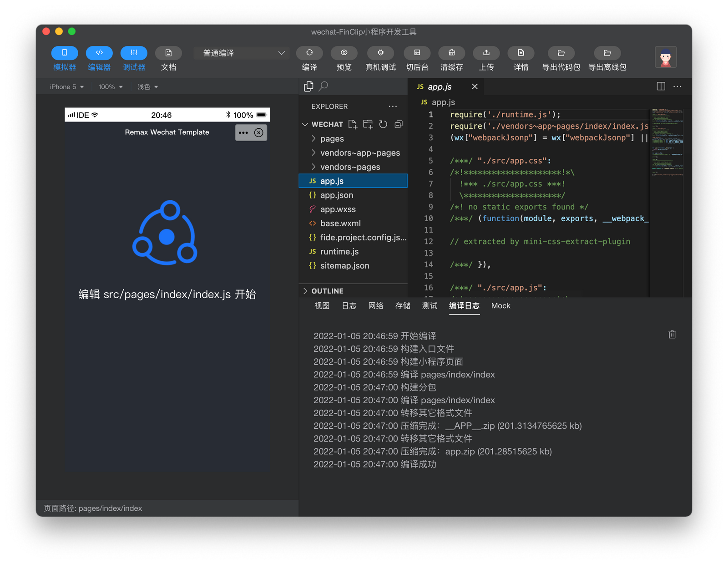Viewport: 728px width, 564px height.
Task: Click the New File icon in WECHAT header
Action: (x=353, y=124)
